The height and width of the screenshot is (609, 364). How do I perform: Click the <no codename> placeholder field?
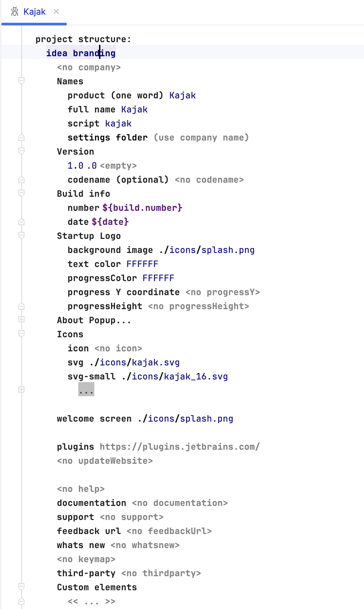[209, 180]
